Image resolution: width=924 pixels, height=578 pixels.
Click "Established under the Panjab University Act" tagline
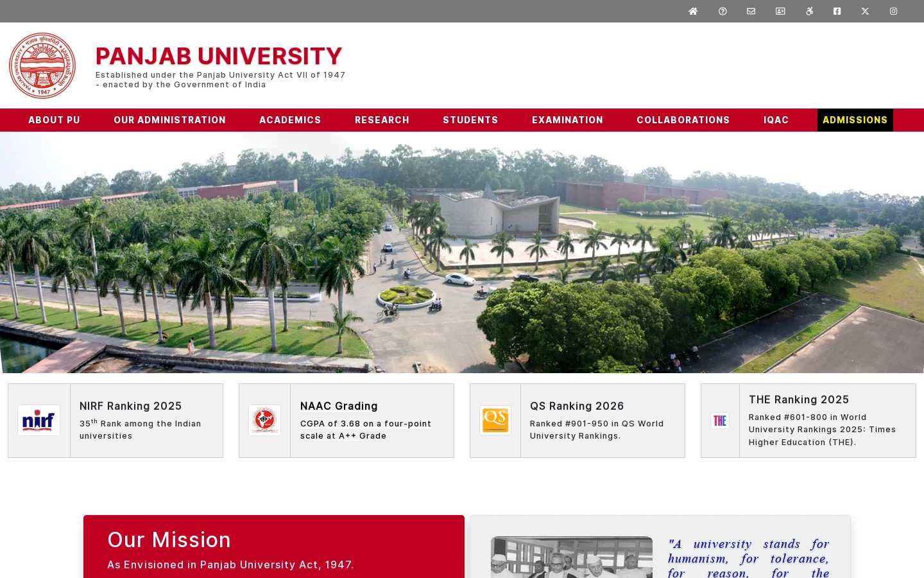point(221,80)
